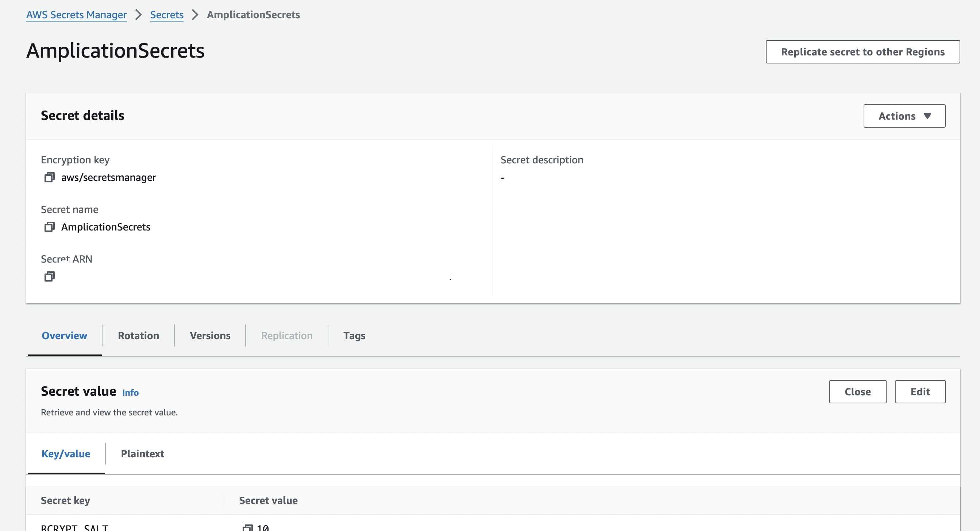Edit the secret value
This screenshot has width=980, height=531.
point(920,392)
